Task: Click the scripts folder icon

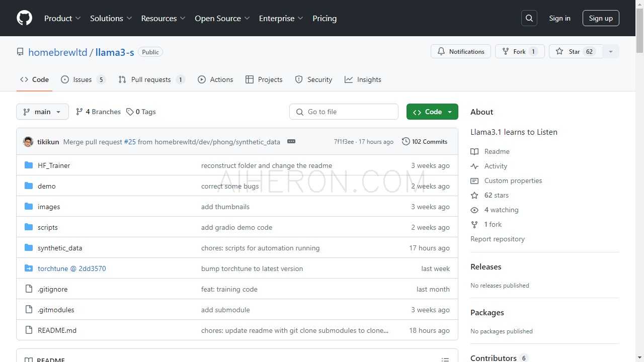Action: pyautogui.click(x=29, y=227)
